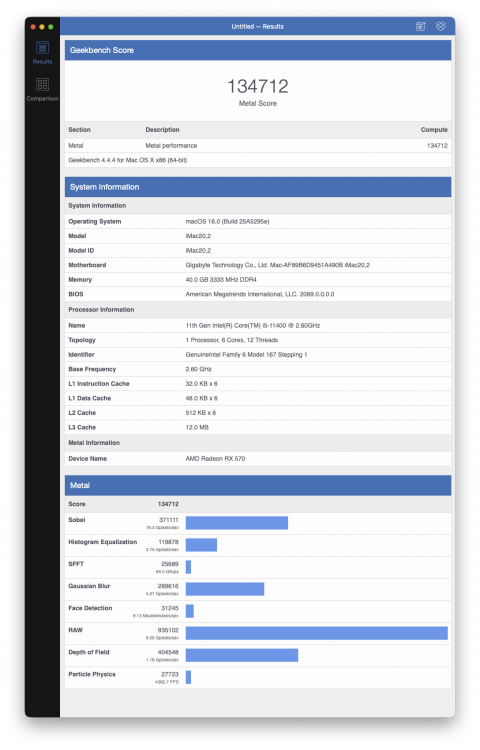
Task: Click the Depth of Field score bar
Action: (x=242, y=655)
